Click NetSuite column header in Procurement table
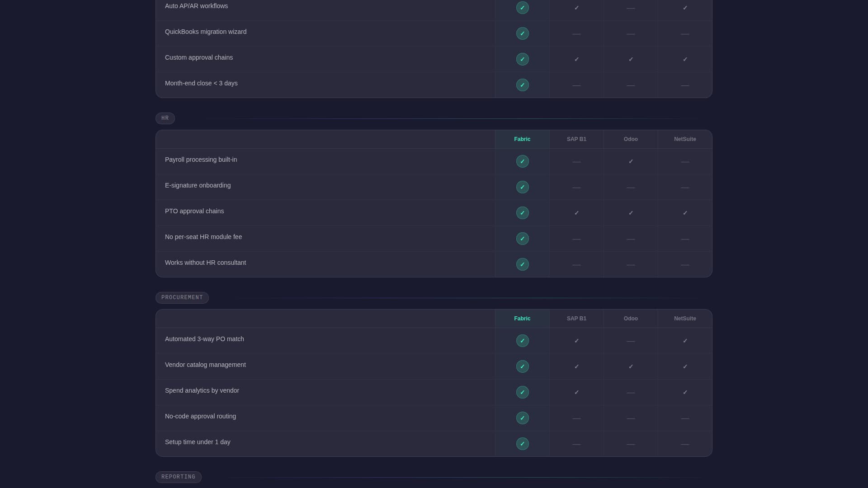Viewport: 868px width, 488px height. [x=685, y=319]
